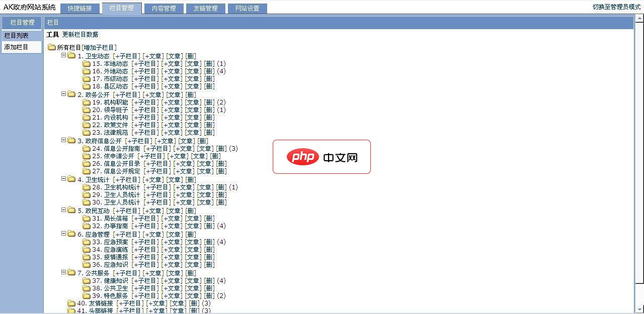Collapse the 1.卫生动态 tree branch
The height and width of the screenshot is (314, 644).
pos(64,55)
